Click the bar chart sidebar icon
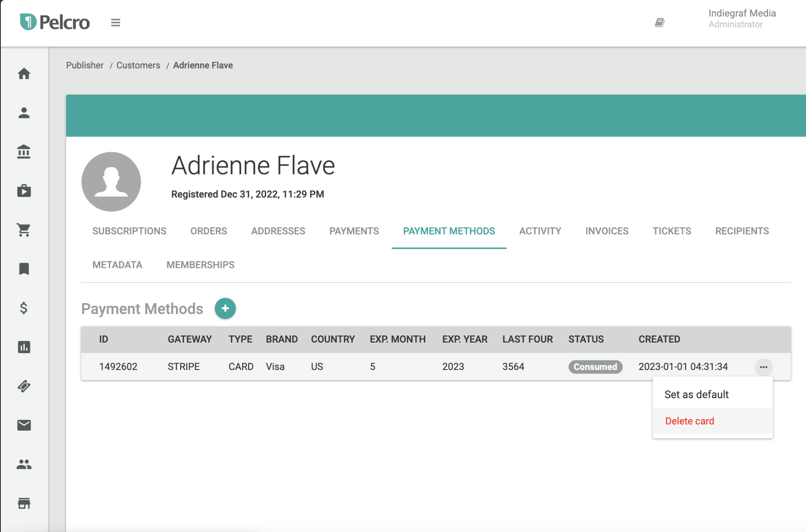 [24, 347]
